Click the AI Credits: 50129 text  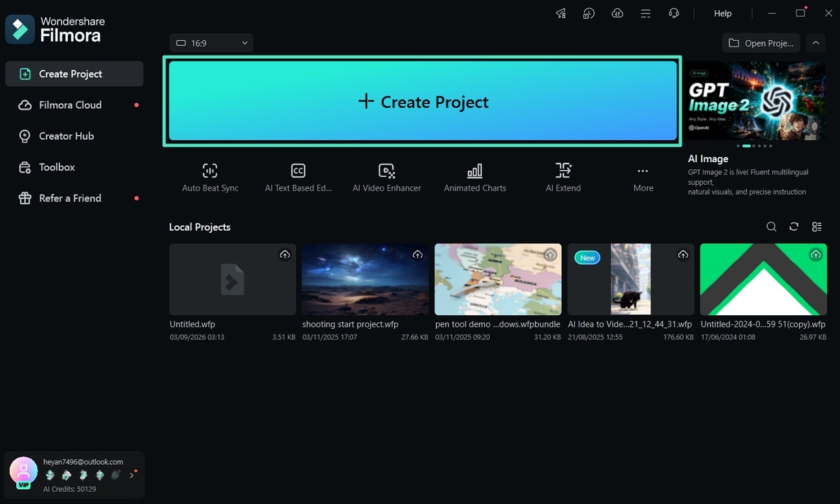[70, 489]
